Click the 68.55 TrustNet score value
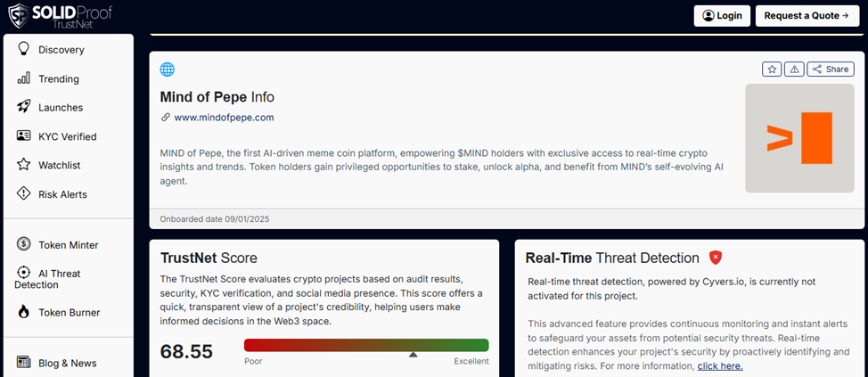The width and height of the screenshot is (868, 377). [x=186, y=351]
